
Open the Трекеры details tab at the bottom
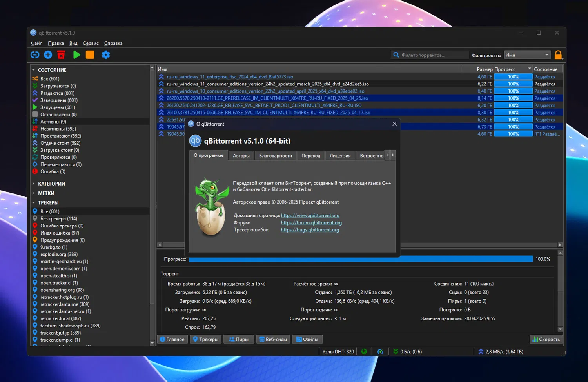click(x=205, y=339)
